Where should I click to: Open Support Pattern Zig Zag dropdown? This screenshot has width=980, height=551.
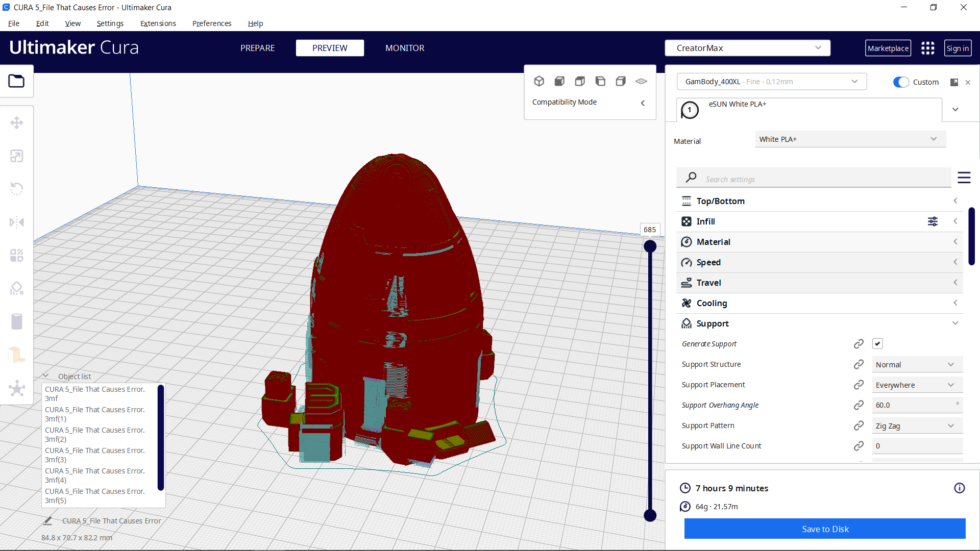(x=917, y=425)
